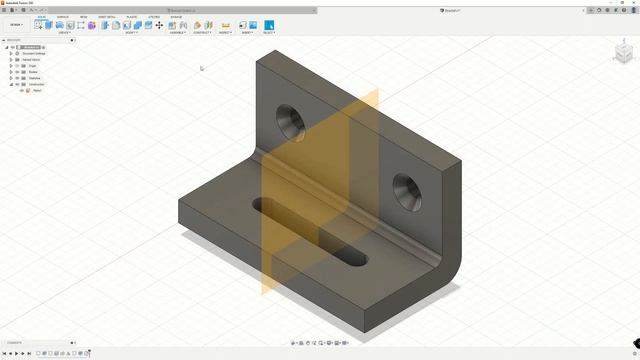Expand the Modify panel dropdown
The width and height of the screenshot is (640, 360).
(x=131, y=33)
